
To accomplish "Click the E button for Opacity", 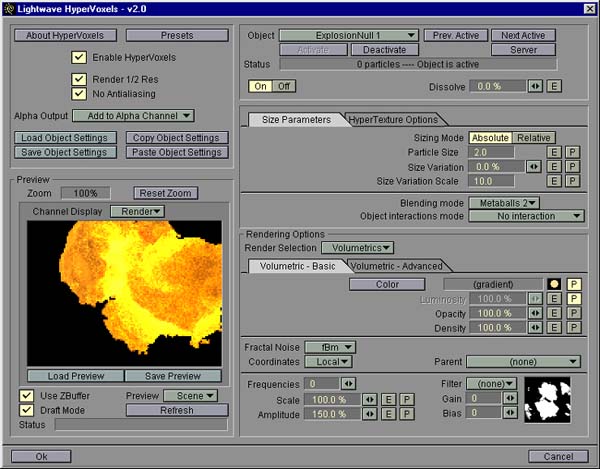I will 554,313.
